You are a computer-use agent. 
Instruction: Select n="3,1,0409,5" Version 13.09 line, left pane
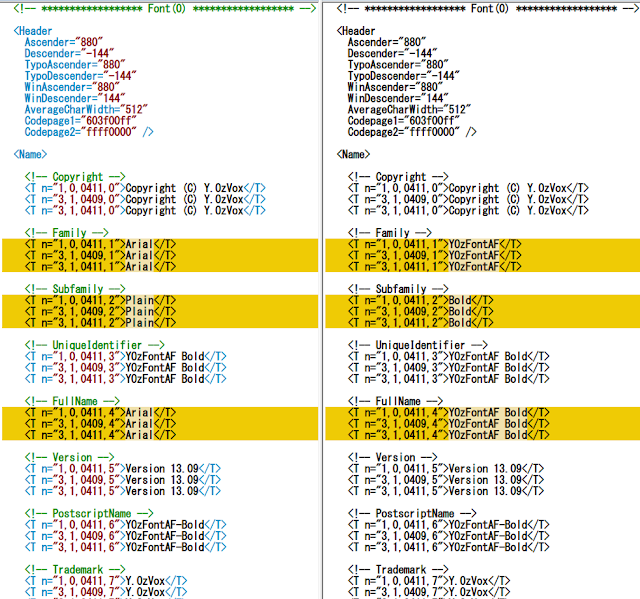click(122, 480)
